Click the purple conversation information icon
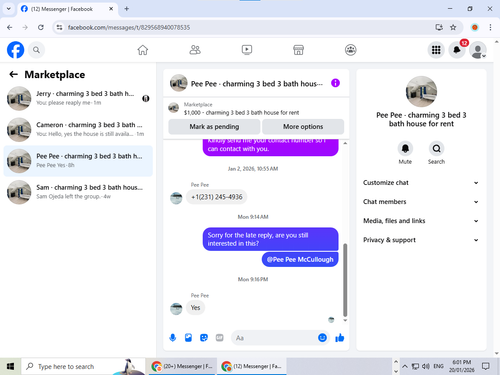The width and height of the screenshot is (500, 375). 335,83
